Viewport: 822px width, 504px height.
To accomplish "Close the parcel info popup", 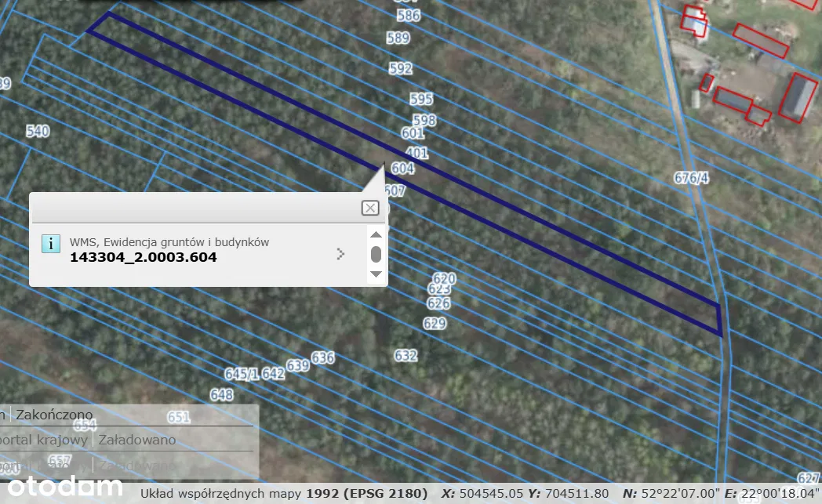I will coord(370,208).
